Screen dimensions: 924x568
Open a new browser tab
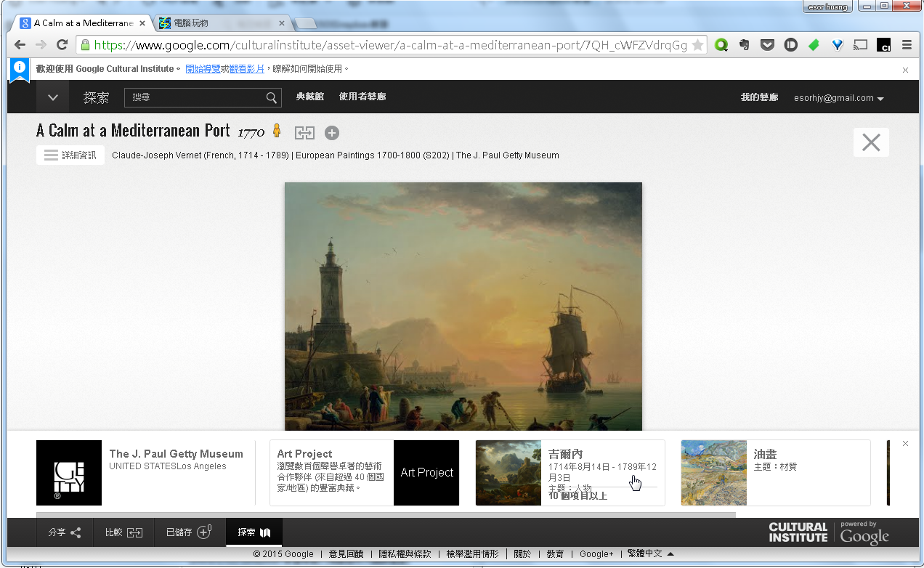tap(306, 24)
